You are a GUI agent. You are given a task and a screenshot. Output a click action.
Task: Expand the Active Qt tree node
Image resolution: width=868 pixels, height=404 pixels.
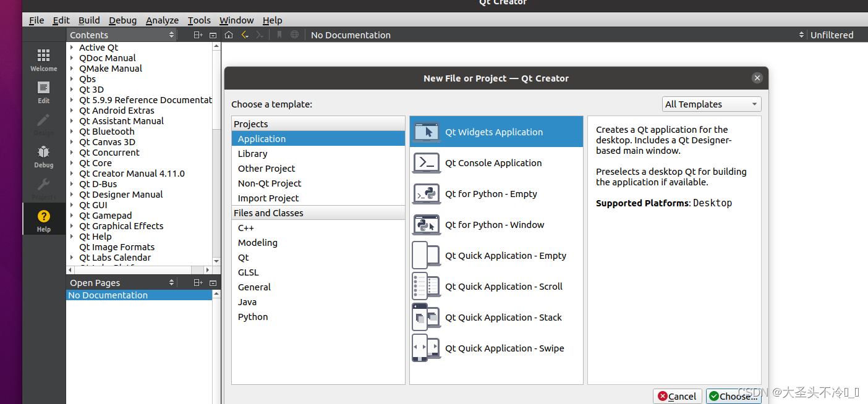(72, 48)
